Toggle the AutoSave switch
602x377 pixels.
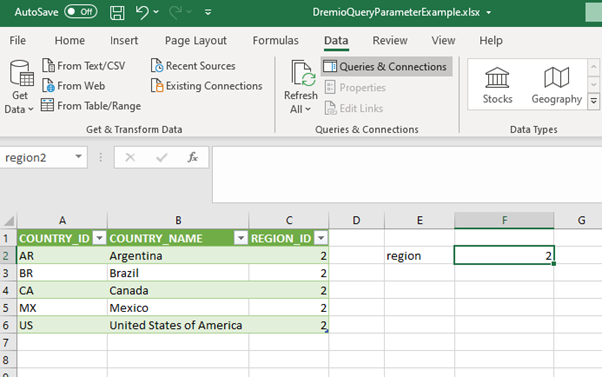pyautogui.click(x=81, y=12)
